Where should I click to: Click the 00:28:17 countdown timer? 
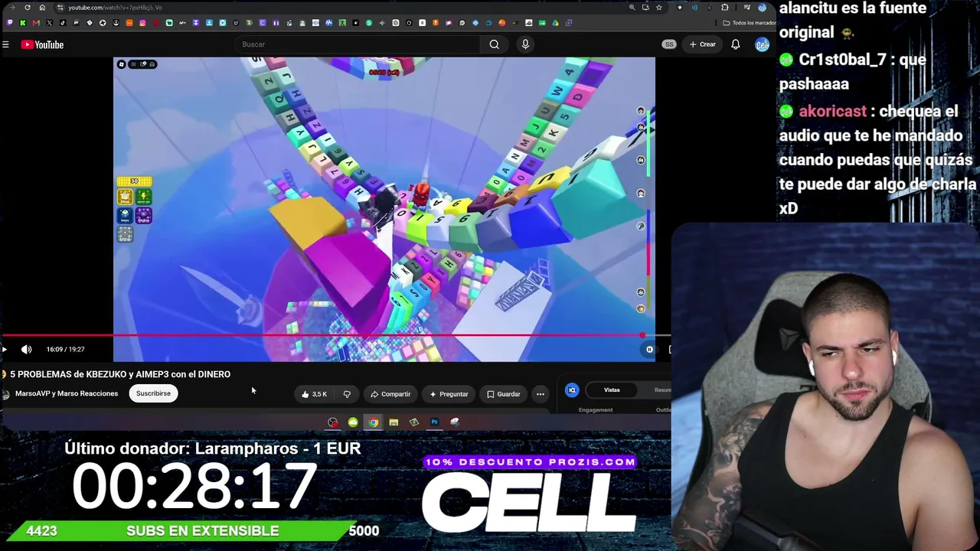point(194,485)
